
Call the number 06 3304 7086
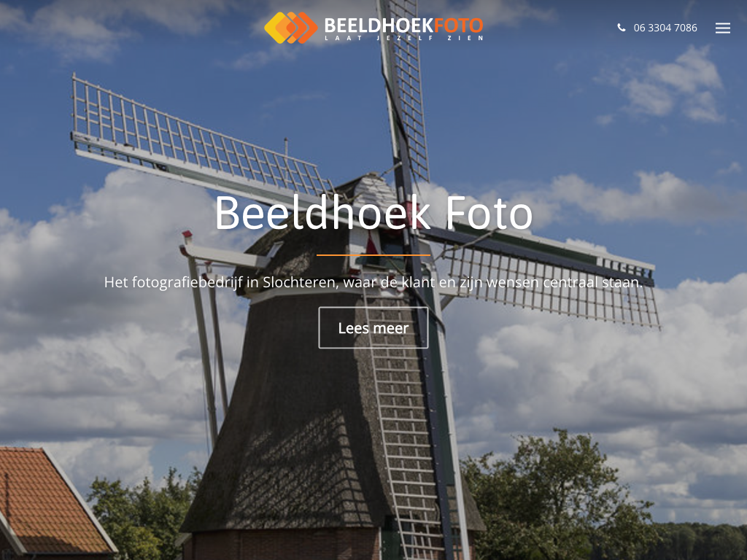665,28
